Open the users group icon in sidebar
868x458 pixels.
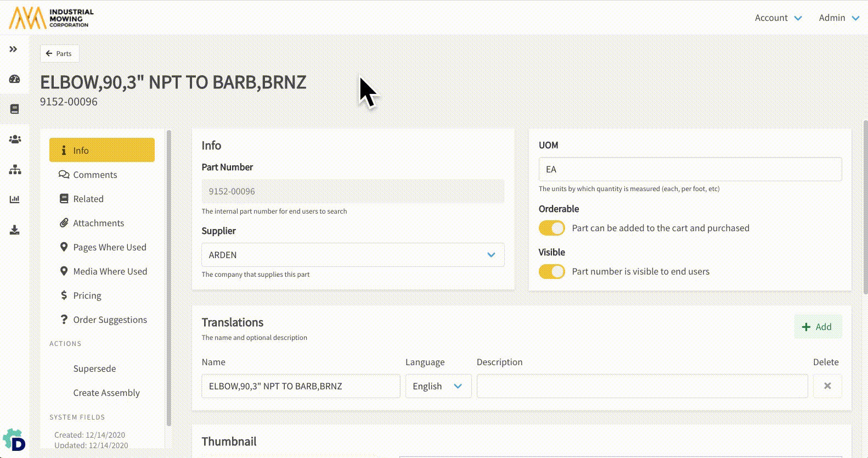[x=15, y=139]
